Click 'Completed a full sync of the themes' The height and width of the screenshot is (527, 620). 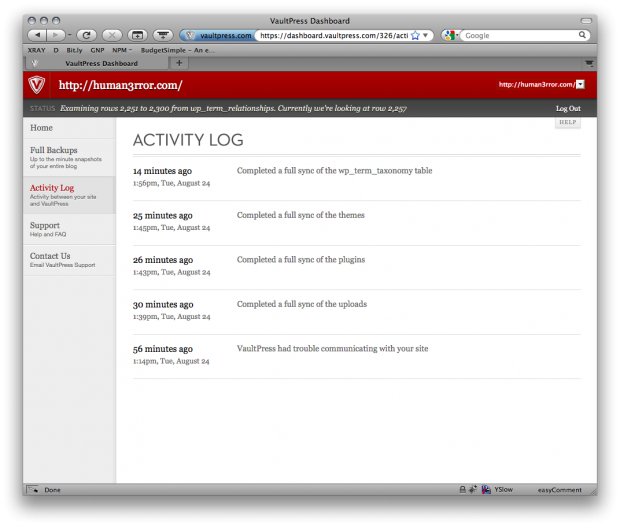[x=301, y=215]
